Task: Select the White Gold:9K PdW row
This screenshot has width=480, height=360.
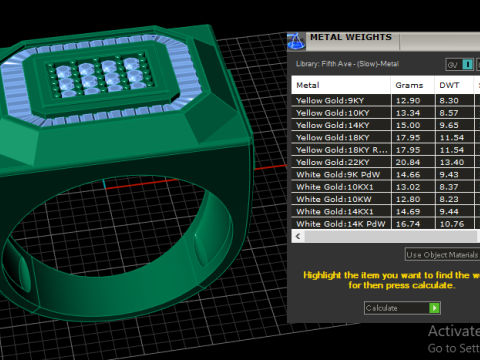Action: pos(386,175)
